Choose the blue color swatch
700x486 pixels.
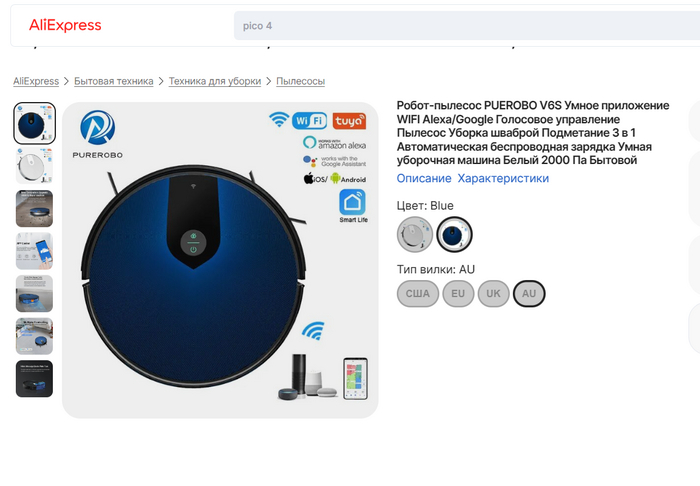[454, 234]
